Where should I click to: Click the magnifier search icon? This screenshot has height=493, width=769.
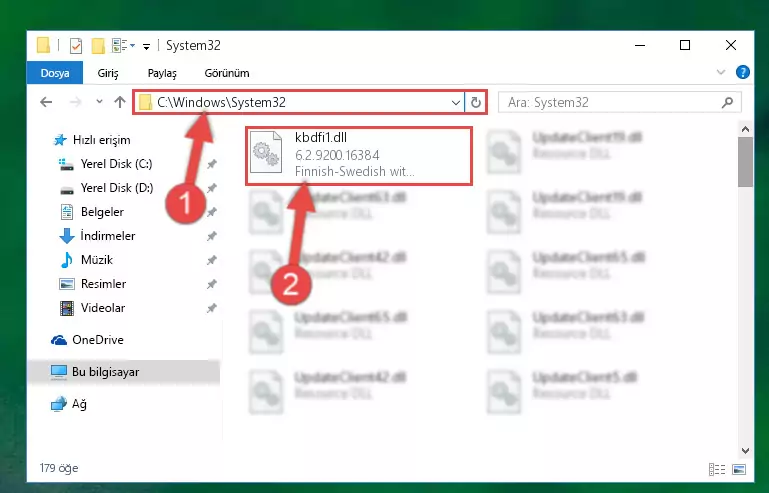[x=728, y=102]
